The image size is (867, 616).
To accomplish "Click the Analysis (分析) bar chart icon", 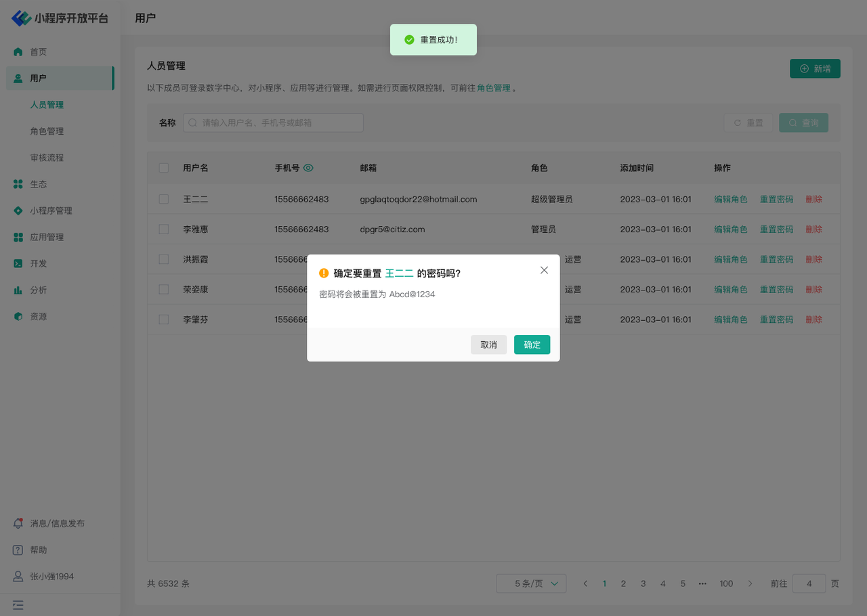I will [18, 290].
